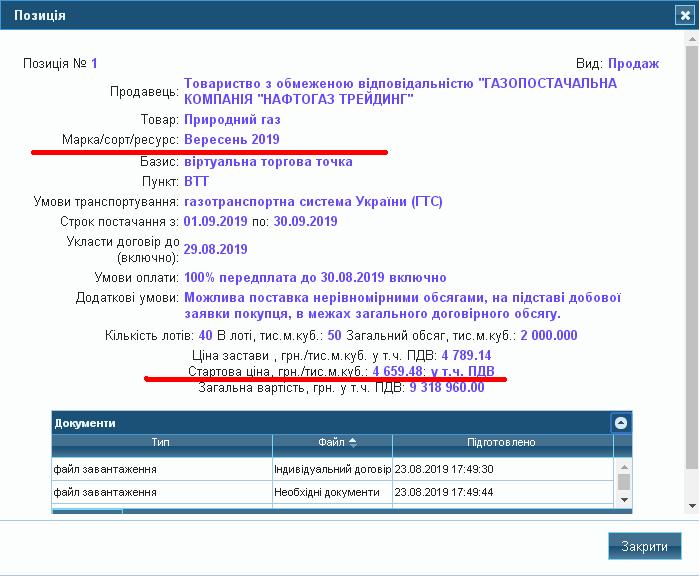
Task: Click the delivery start date 01.09.2019
Action: 215,221
